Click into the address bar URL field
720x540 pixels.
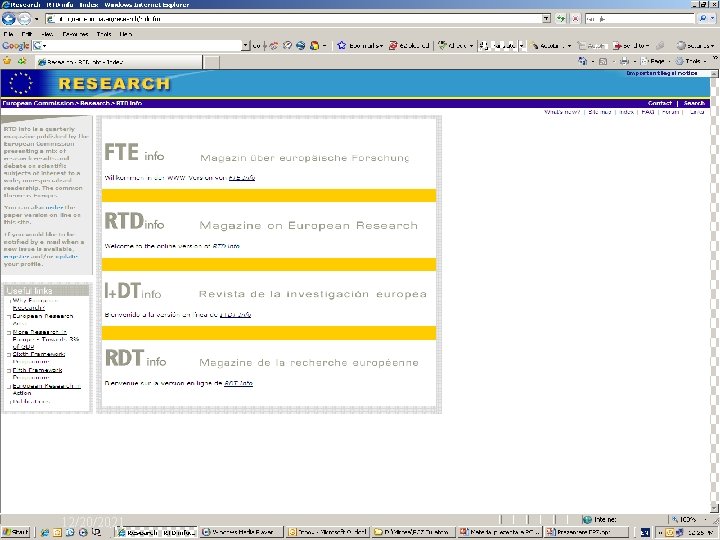(294, 19)
